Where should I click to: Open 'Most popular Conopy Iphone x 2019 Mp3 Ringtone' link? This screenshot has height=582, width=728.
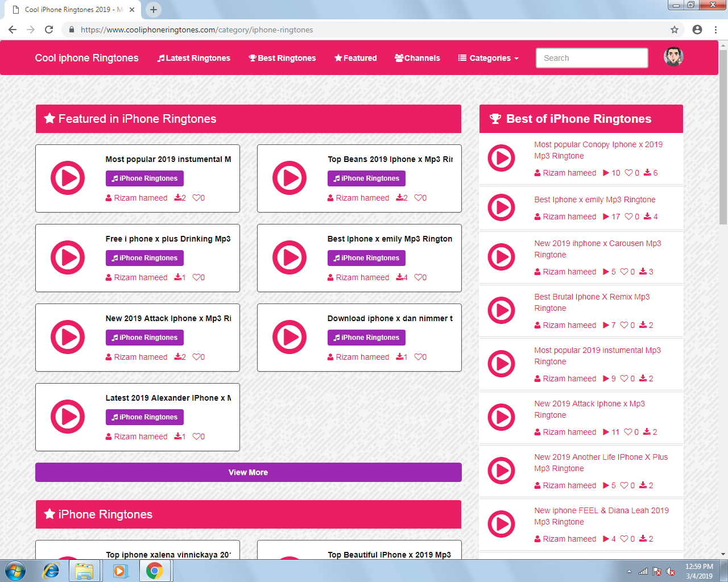pos(598,150)
